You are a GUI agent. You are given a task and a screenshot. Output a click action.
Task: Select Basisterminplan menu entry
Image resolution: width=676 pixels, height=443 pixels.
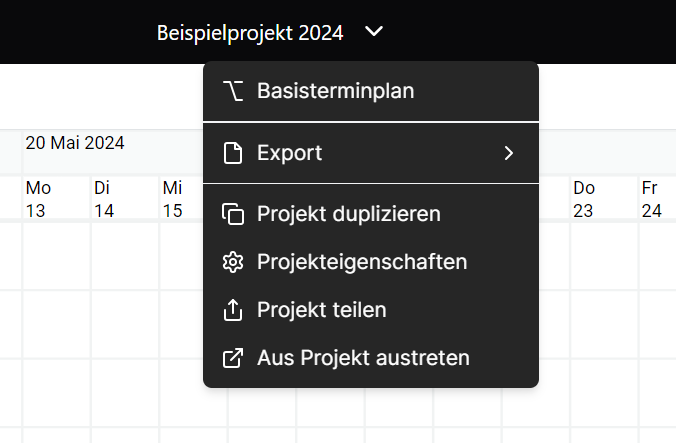click(x=371, y=91)
